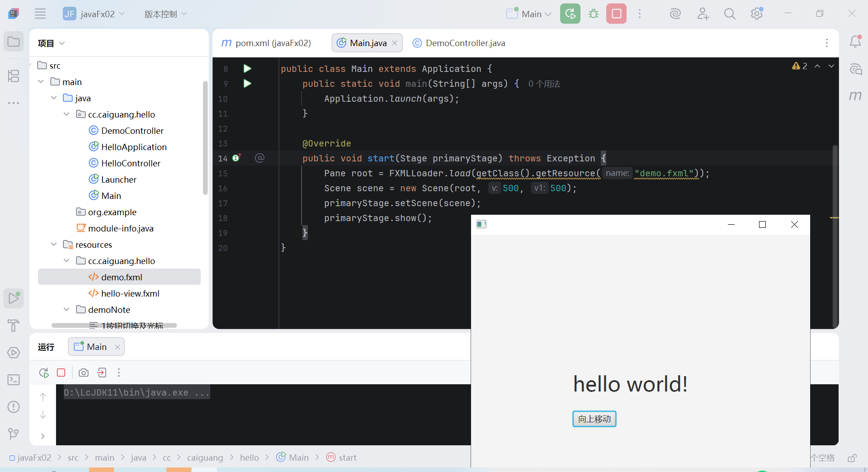Open IDE settings gear

tap(757, 14)
